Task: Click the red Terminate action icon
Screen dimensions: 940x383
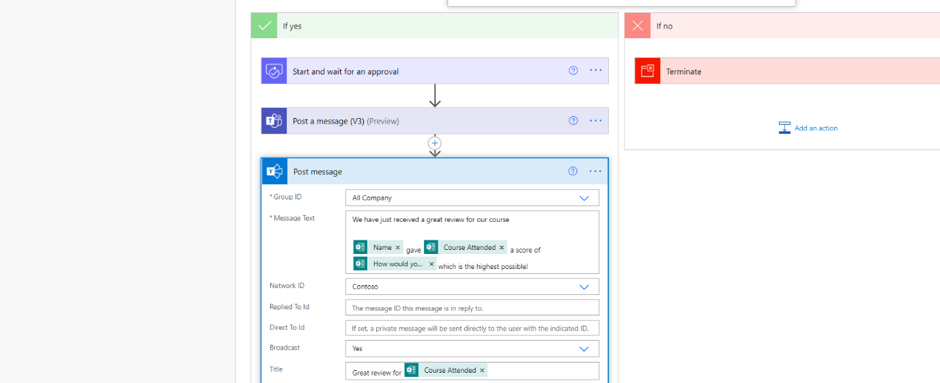Action: tap(647, 71)
